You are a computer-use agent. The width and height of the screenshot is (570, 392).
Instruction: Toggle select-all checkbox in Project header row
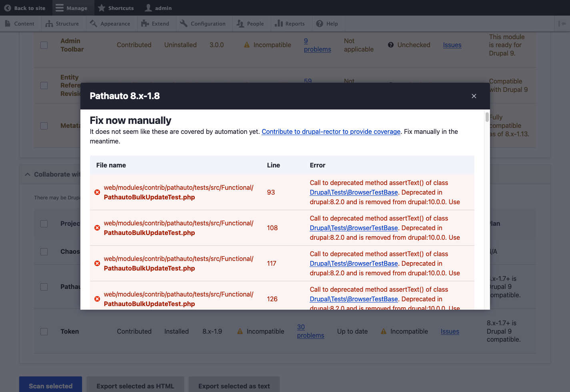point(44,224)
